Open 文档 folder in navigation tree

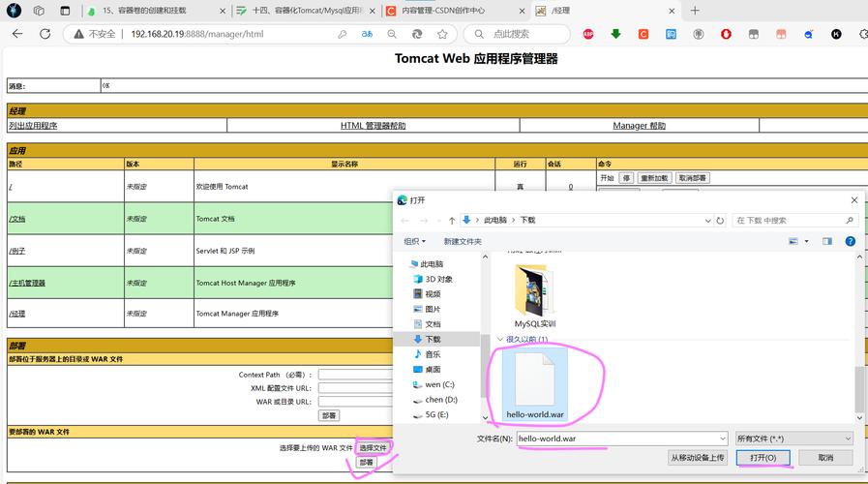click(428, 324)
